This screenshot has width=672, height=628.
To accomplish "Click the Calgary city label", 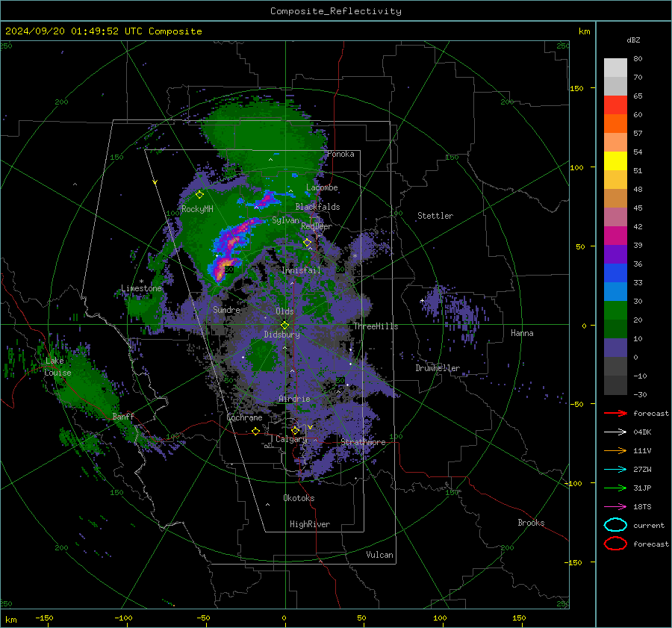I will 291,439.
